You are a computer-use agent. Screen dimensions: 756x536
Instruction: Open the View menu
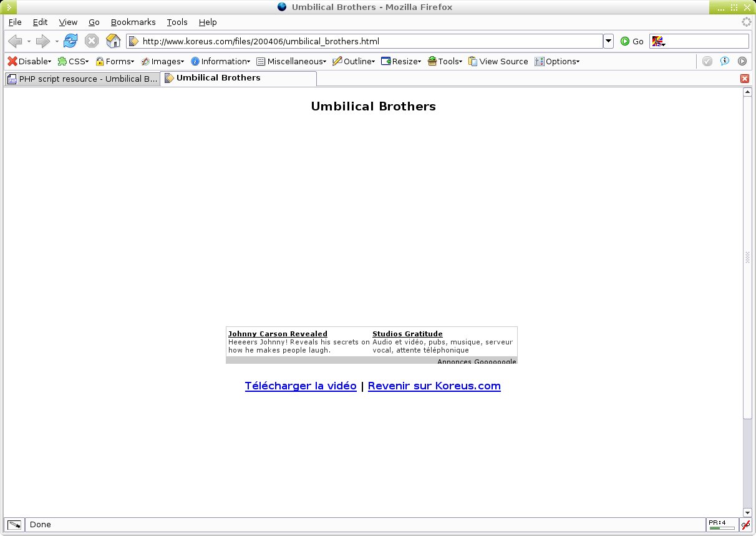[68, 22]
